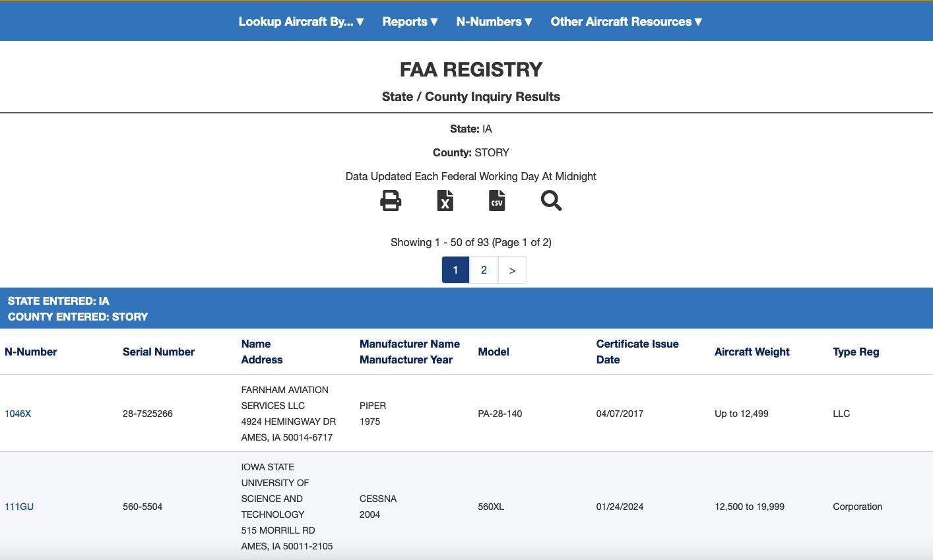Click CESSNA 2004 manufacturer cell

click(x=378, y=507)
